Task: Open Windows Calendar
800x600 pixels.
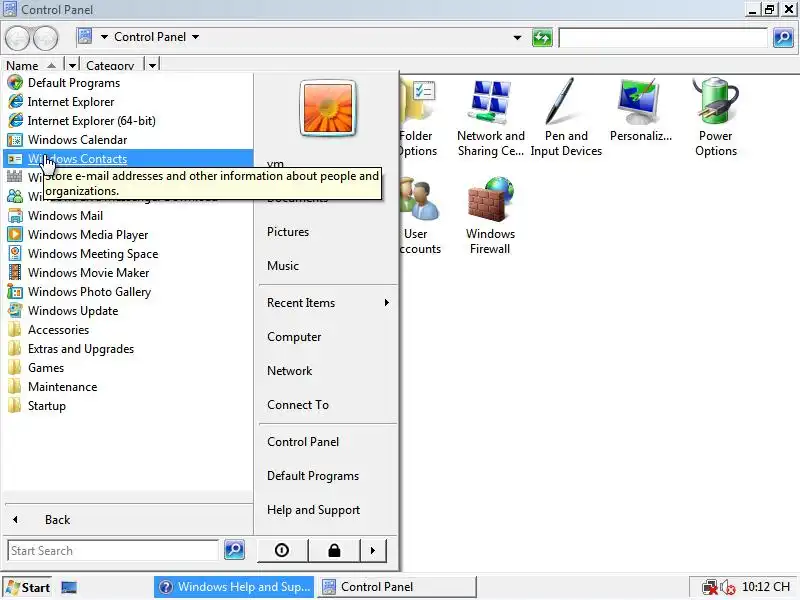Action: coord(128,139)
